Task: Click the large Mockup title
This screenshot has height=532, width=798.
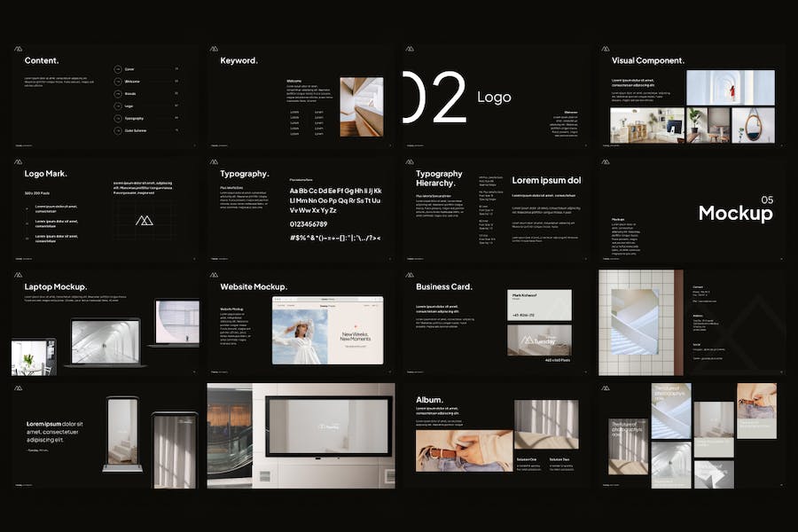Action: [x=735, y=213]
